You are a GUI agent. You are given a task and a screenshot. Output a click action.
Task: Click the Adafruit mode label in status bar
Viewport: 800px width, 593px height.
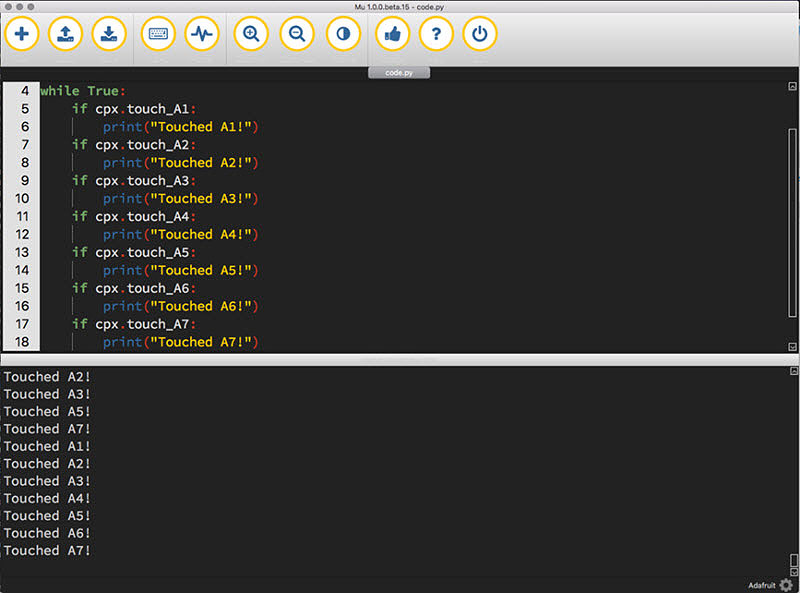[761, 585]
